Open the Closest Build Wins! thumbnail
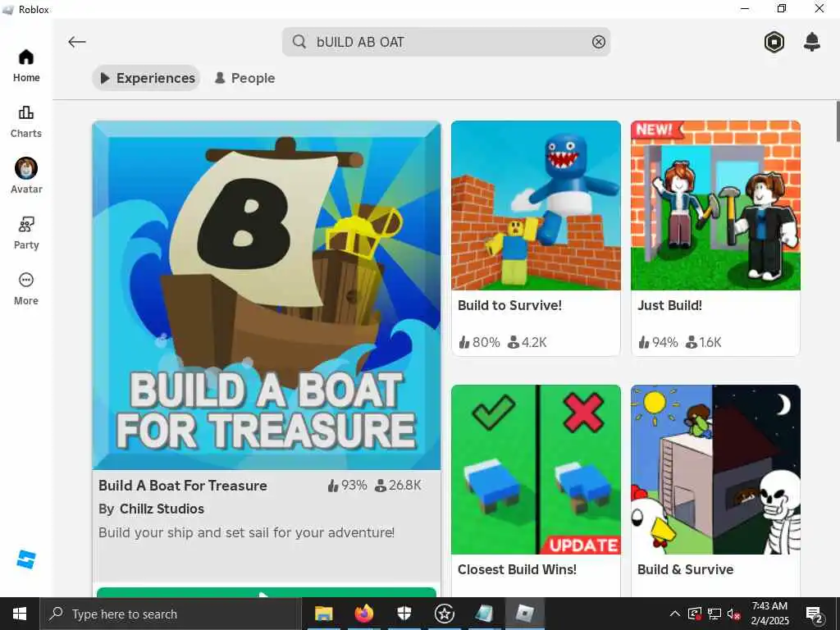Image resolution: width=840 pixels, height=630 pixels. [x=536, y=470]
